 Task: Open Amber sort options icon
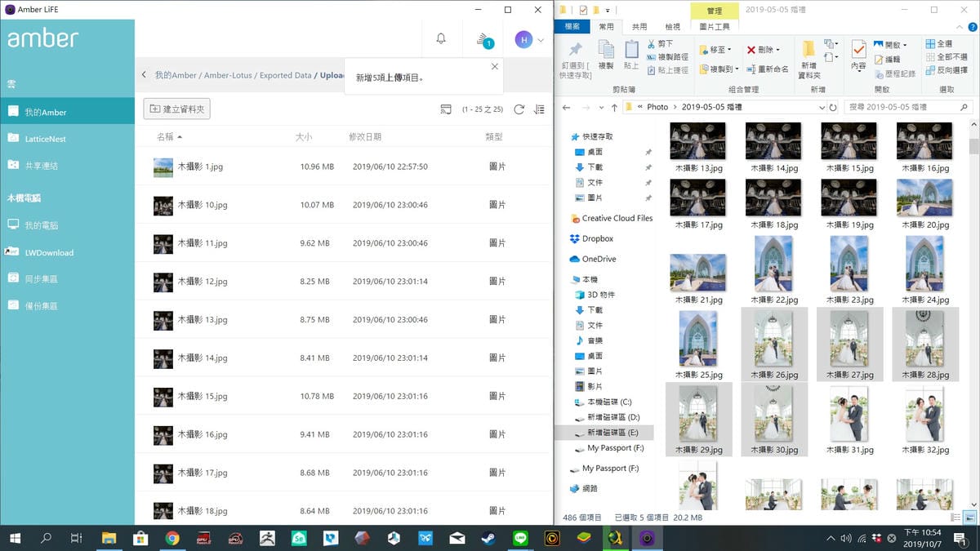coord(539,109)
